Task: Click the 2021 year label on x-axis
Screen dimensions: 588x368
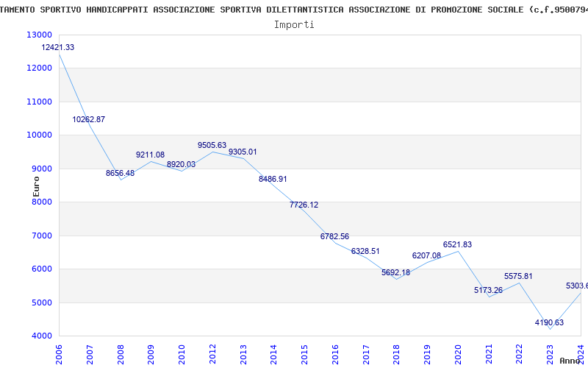Action: pos(489,355)
